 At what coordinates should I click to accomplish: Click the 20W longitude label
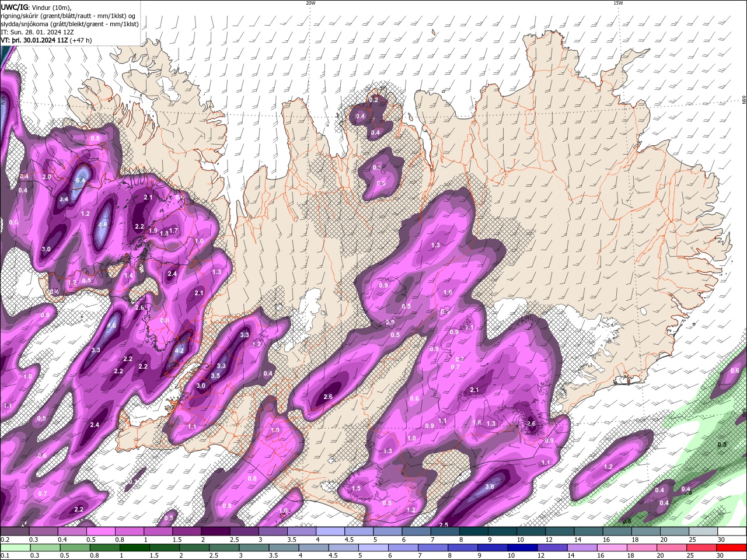[x=310, y=3]
